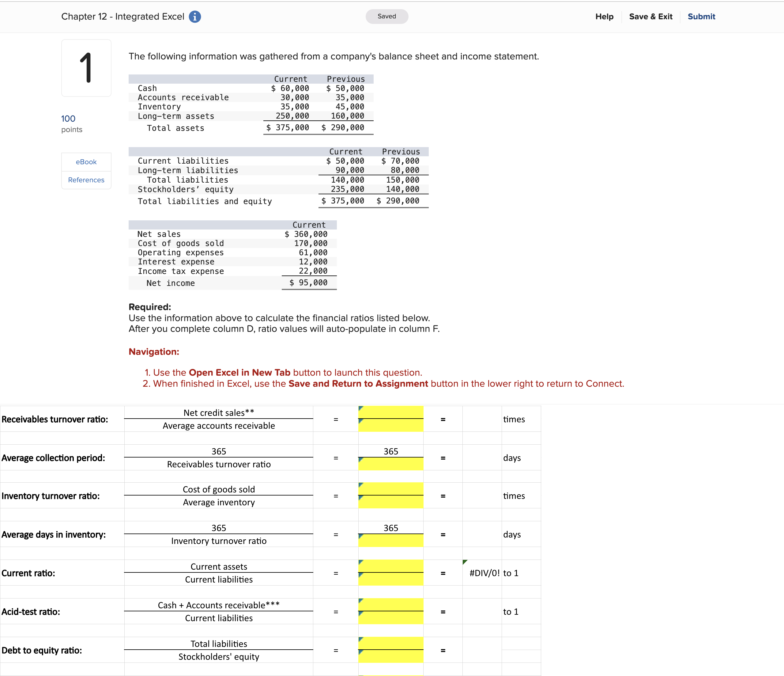Click the Current assets formula cell
784x676 pixels.
(219, 566)
